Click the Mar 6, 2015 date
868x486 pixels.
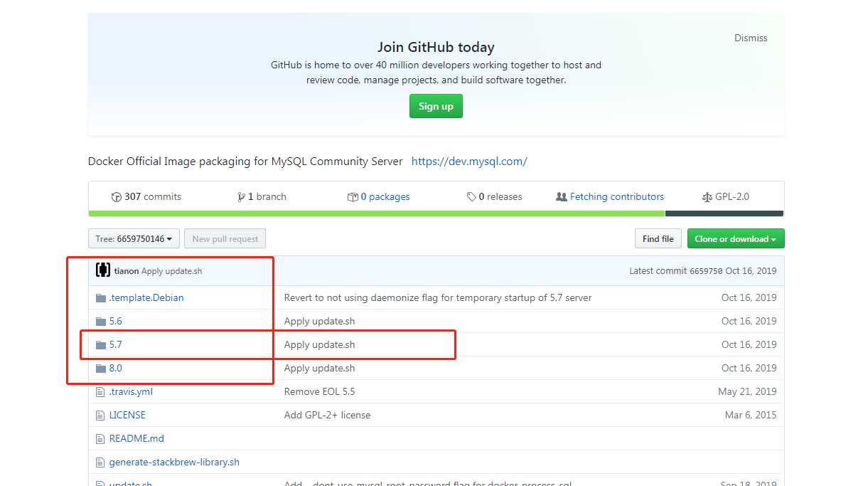pos(751,415)
